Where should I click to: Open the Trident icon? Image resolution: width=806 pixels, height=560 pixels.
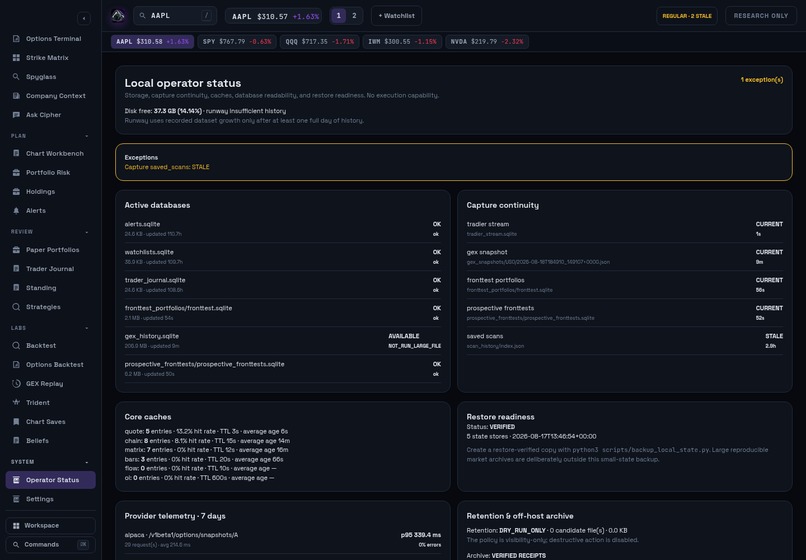(16, 403)
